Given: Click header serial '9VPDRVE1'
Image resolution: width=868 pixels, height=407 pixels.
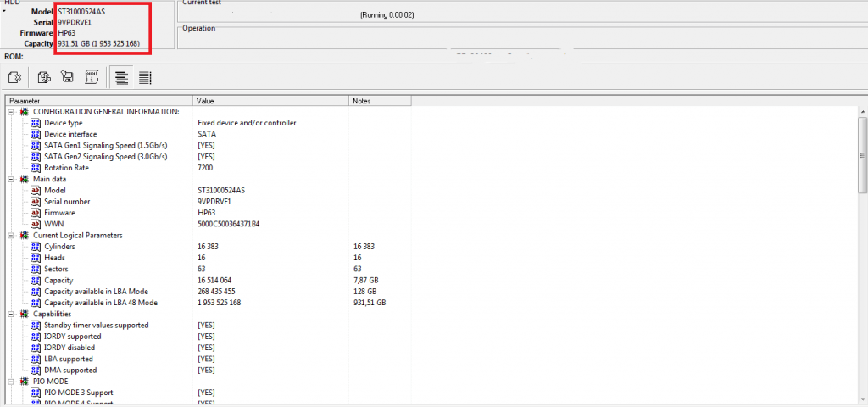Looking at the screenshot, I should coord(75,22).
